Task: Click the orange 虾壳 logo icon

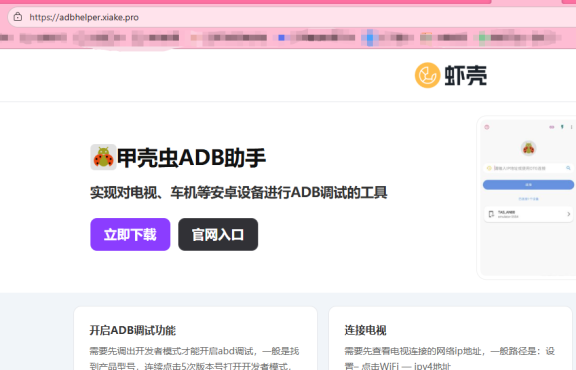Action: [x=427, y=75]
